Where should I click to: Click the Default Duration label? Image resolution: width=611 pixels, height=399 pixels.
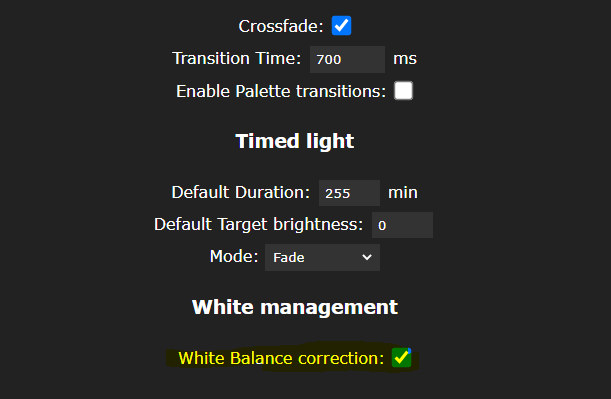tap(241, 192)
